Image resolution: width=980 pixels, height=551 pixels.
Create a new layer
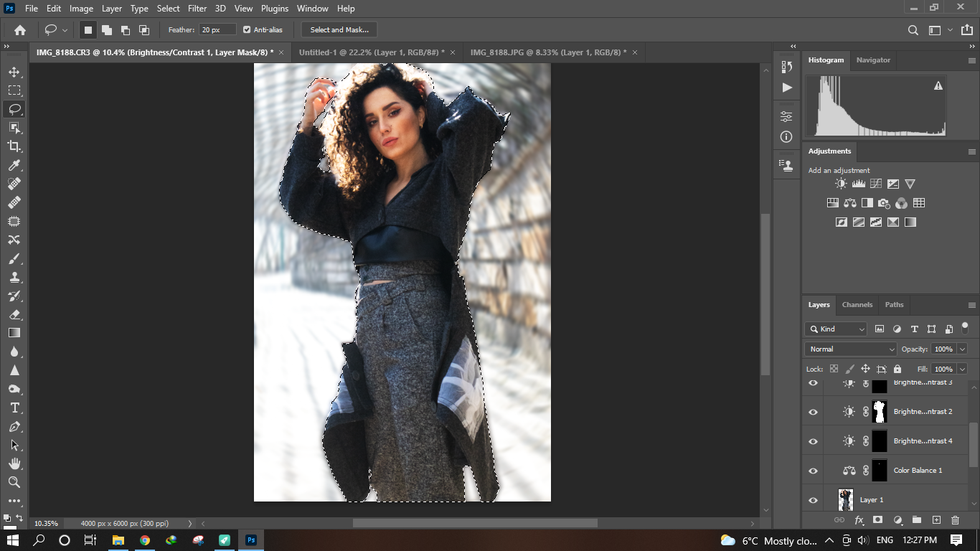[936, 520]
